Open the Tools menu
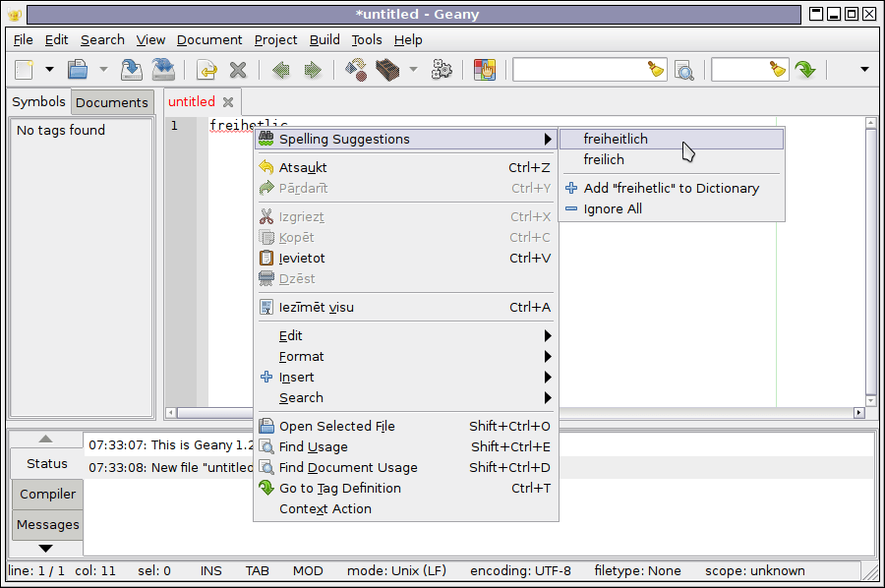The width and height of the screenshot is (885, 588). (x=367, y=40)
